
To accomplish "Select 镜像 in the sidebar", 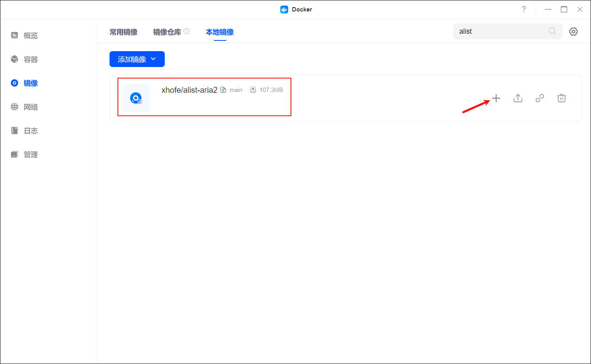I will click(25, 83).
